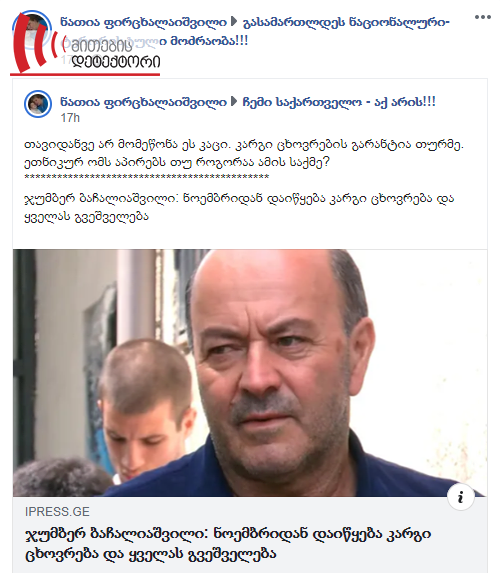The width and height of the screenshot is (500, 573).
Task: Open the shared post's round profile avatar
Action: (38, 104)
